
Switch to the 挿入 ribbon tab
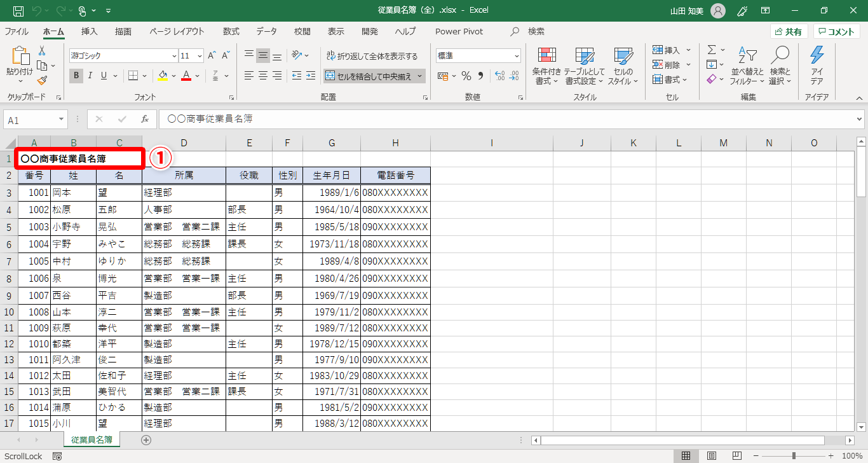[x=90, y=31]
